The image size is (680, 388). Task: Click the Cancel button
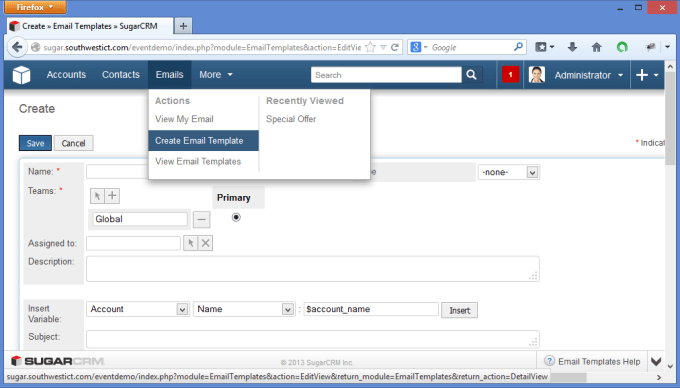click(73, 143)
